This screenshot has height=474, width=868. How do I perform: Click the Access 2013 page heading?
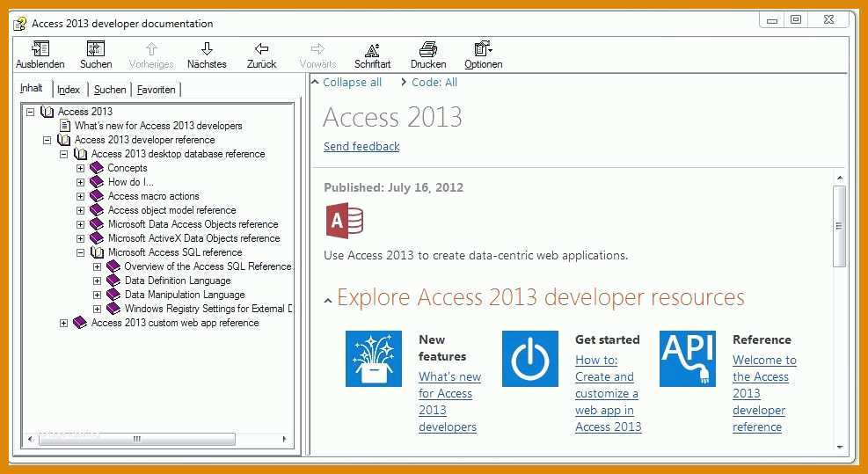[x=392, y=117]
